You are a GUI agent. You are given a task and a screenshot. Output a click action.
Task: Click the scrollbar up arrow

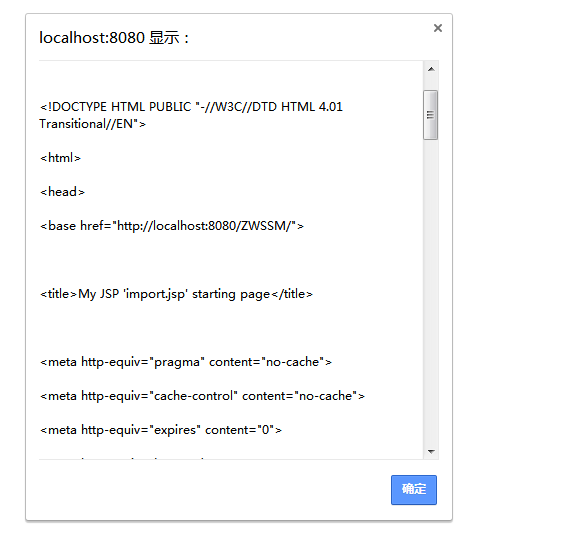pos(431,69)
